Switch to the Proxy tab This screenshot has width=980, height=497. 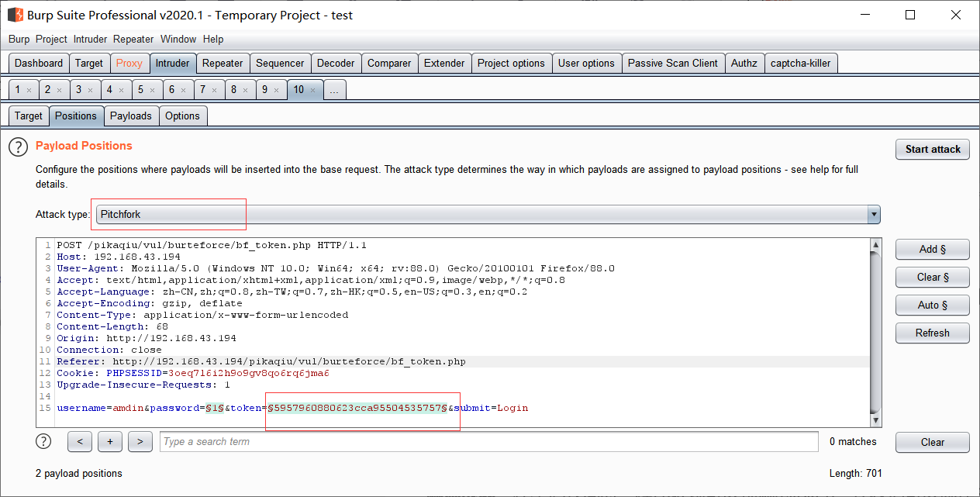129,64
